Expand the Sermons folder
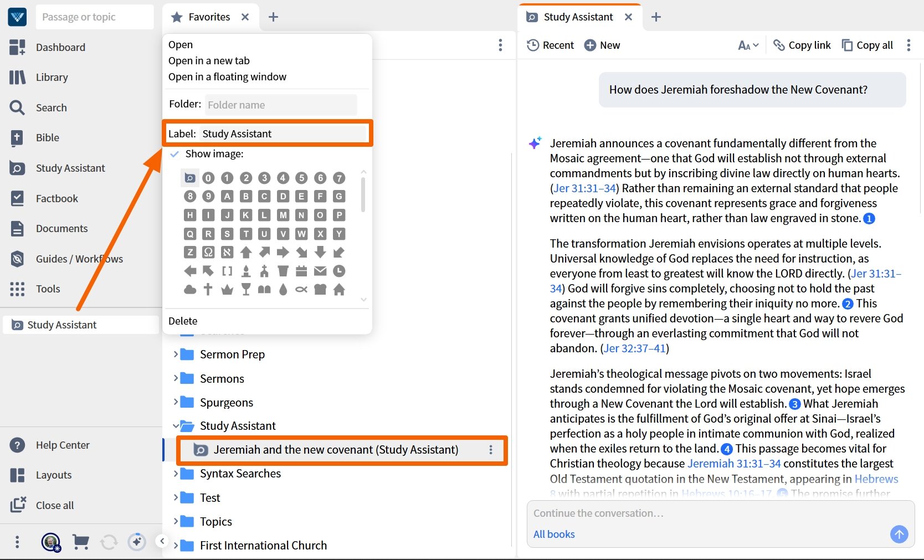This screenshot has width=924, height=560. (176, 378)
